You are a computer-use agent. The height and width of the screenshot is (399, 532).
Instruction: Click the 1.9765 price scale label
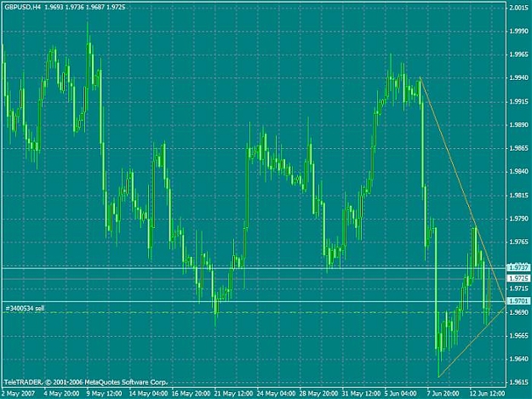pyautogui.click(x=519, y=242)
